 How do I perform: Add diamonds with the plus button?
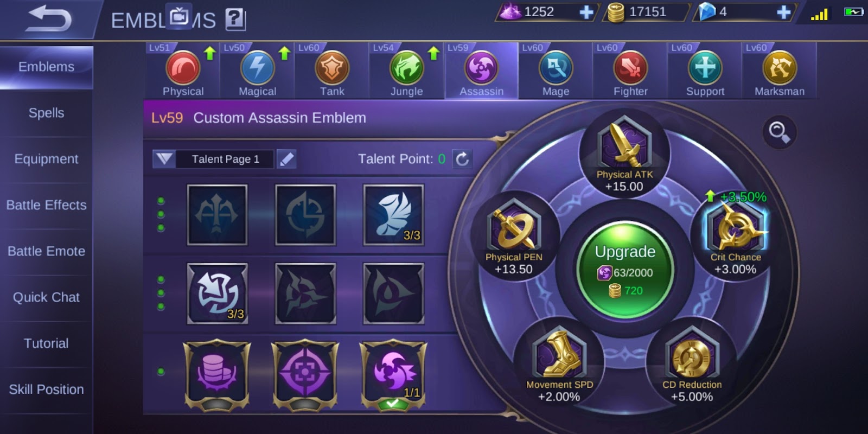tap(586, 12)
